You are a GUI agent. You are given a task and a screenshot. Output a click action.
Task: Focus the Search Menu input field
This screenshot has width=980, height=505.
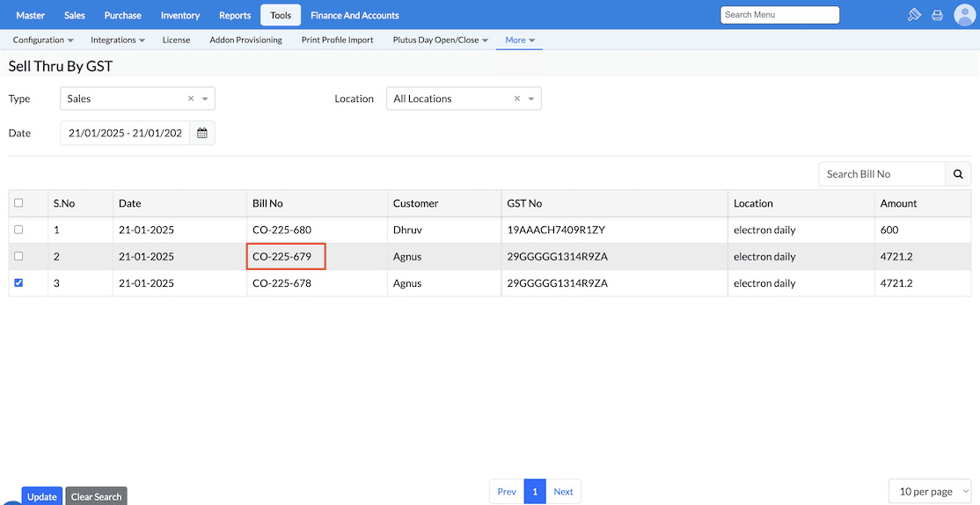point(779,15)
